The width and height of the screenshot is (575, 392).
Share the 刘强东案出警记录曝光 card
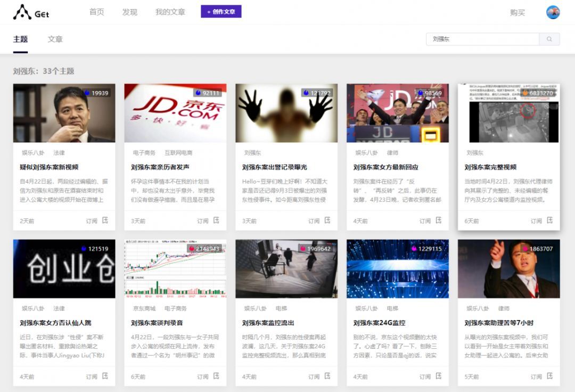327,220
